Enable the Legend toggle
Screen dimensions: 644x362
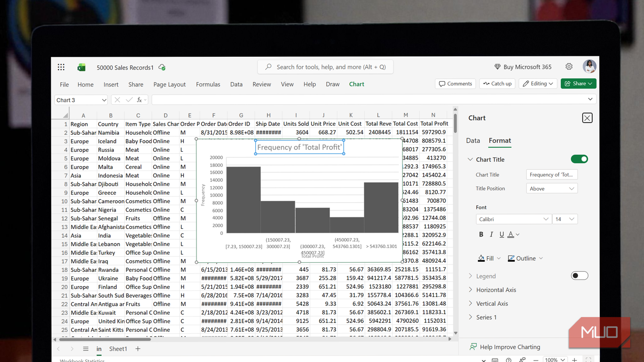point(579,276)
